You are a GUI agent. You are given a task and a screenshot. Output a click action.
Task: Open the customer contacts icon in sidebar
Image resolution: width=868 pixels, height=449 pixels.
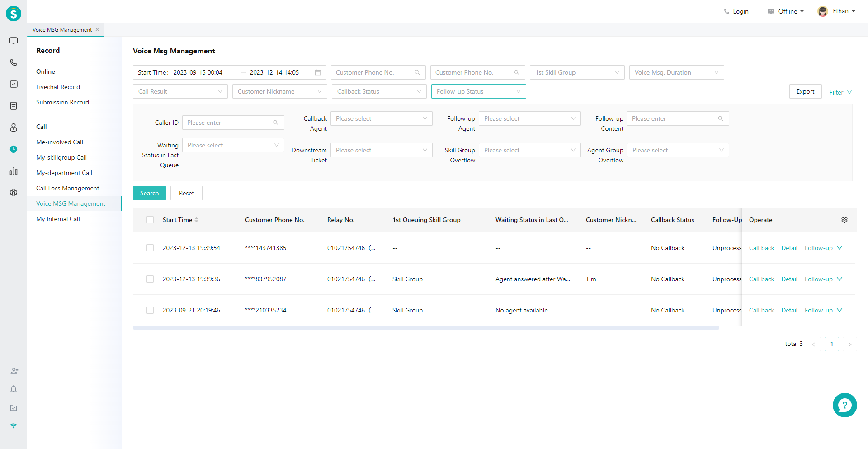14,128
